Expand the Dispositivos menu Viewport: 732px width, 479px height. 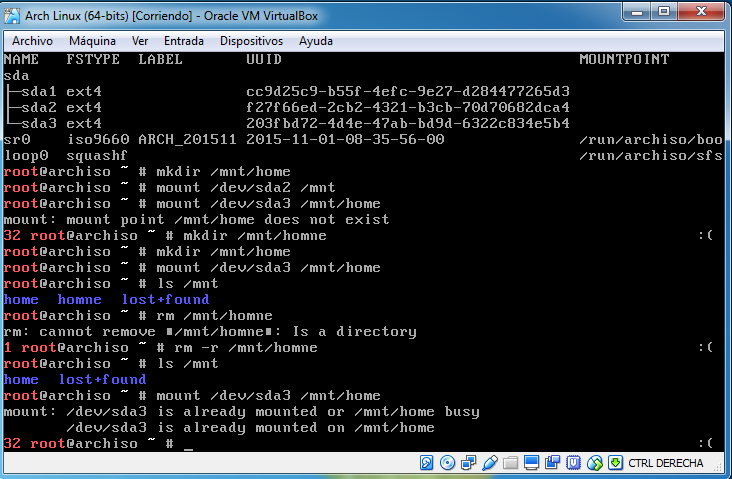(x=251, y=41)
